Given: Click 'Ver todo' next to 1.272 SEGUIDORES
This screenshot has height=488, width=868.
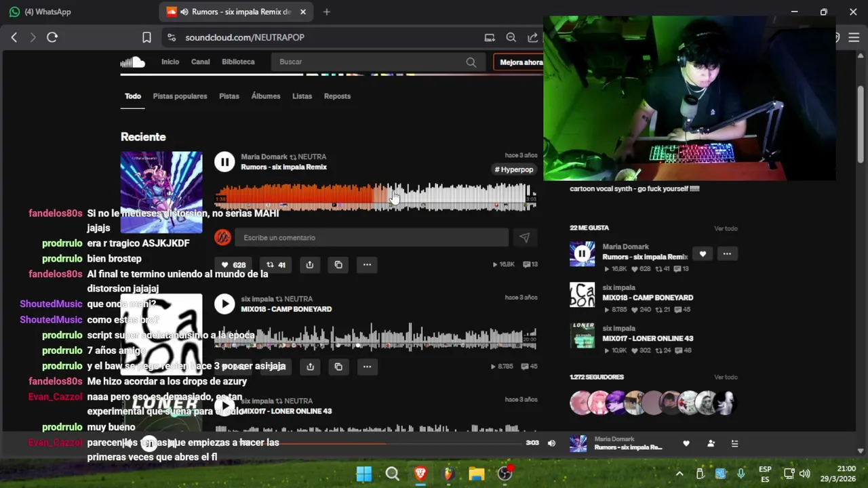Looking at the screenshot, I should pyautogui.click(x=726, y=378).
